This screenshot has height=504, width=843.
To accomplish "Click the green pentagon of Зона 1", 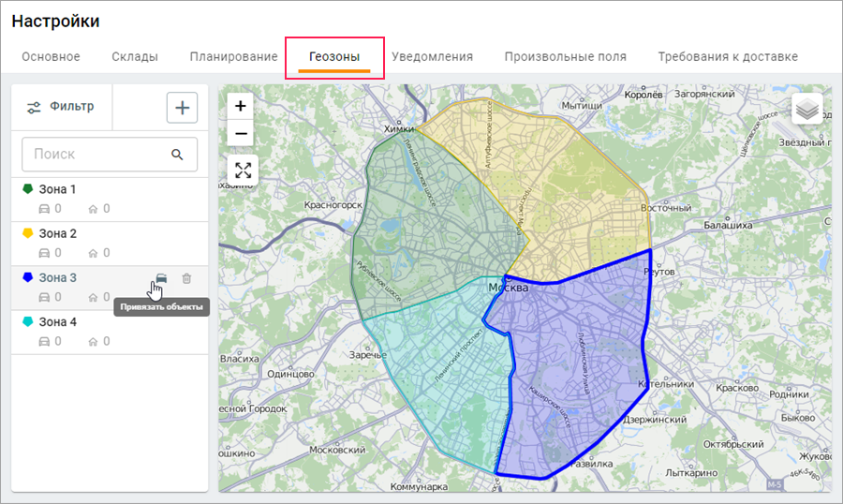I will 27,189.
